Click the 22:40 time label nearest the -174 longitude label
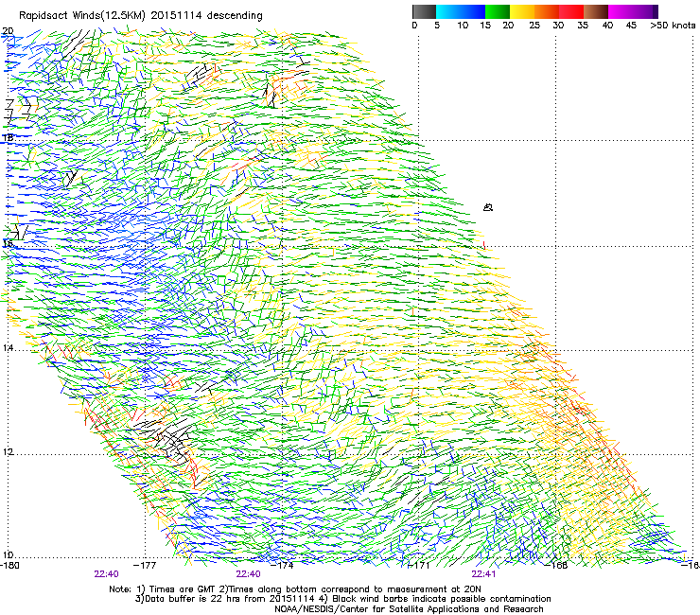The image size is (700, 615). (x=248, y=574)
